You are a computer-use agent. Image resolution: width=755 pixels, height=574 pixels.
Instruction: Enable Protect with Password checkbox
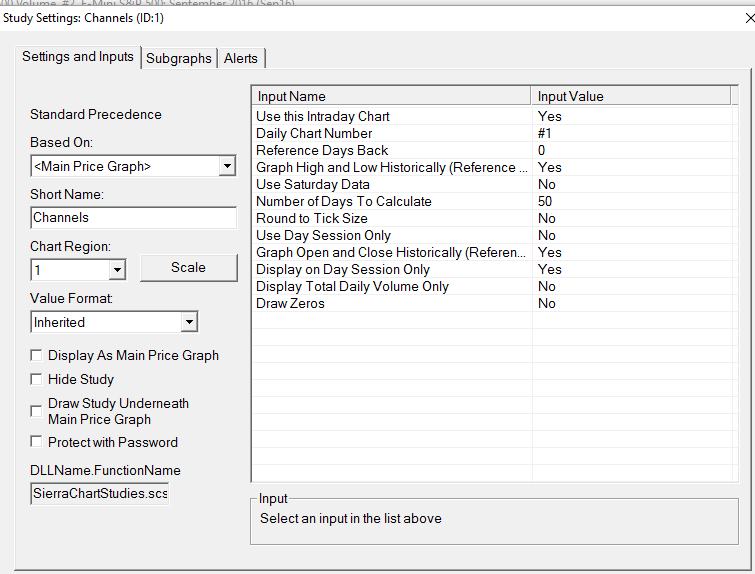37,442
